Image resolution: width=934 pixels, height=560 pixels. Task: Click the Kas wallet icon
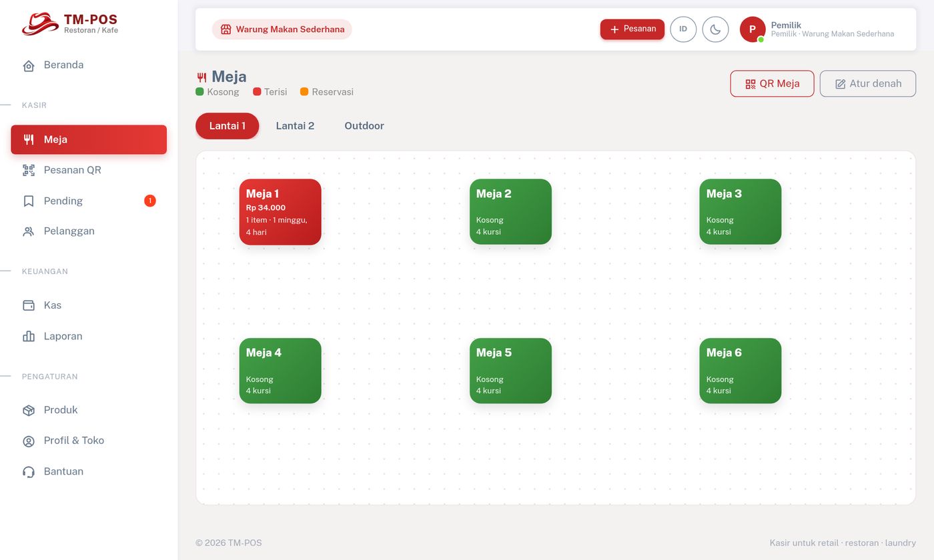[x=29, y=305]
